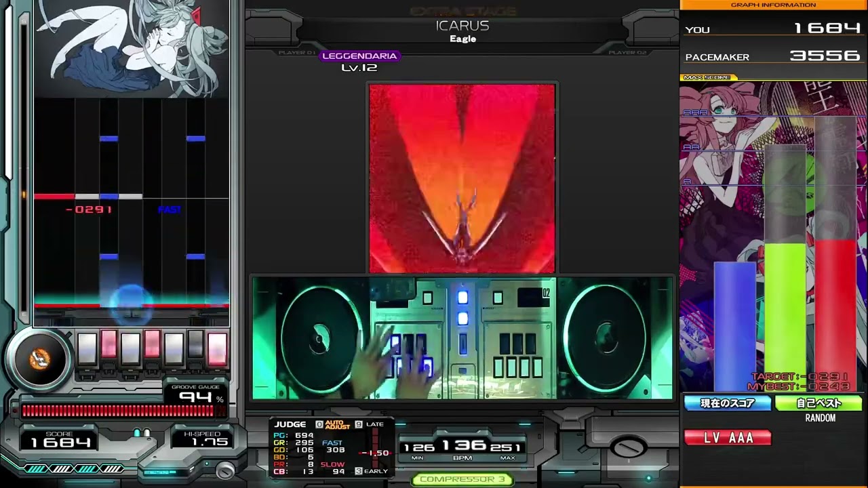Image resolution: width=868 pixels, height=488 pixels.
Task: Click the right turntable in the camera feed
Action: point(604,338)
